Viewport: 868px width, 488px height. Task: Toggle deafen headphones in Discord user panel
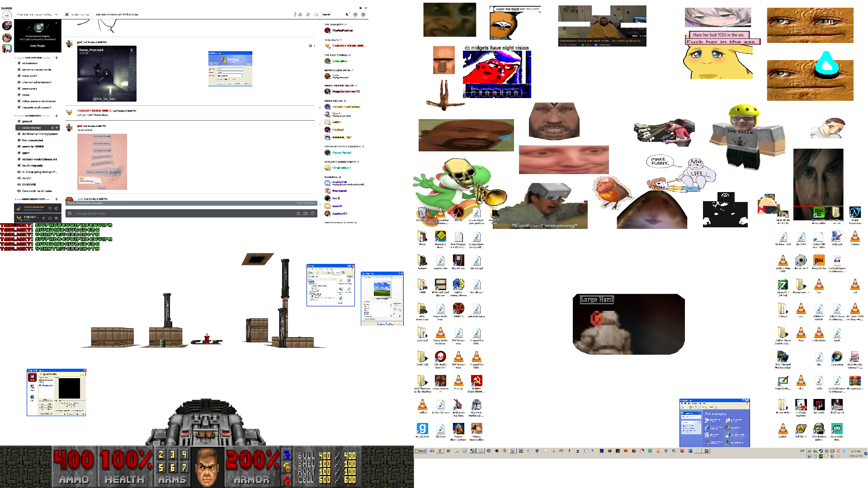[50, 218]
